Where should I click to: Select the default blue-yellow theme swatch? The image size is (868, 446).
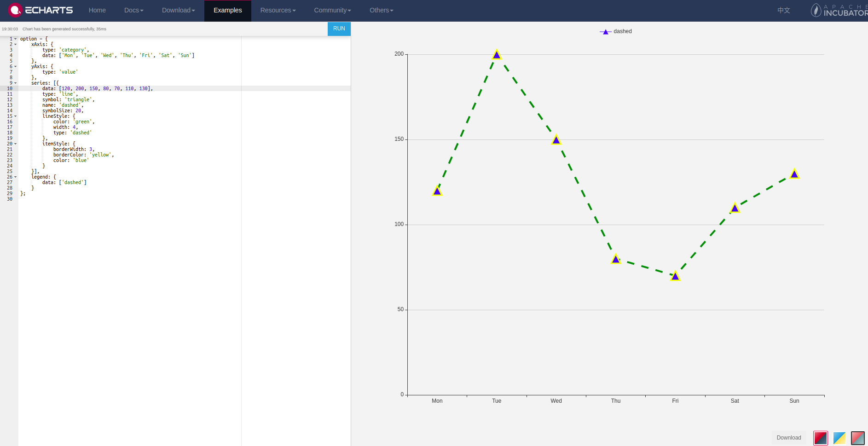coord(839,438)
